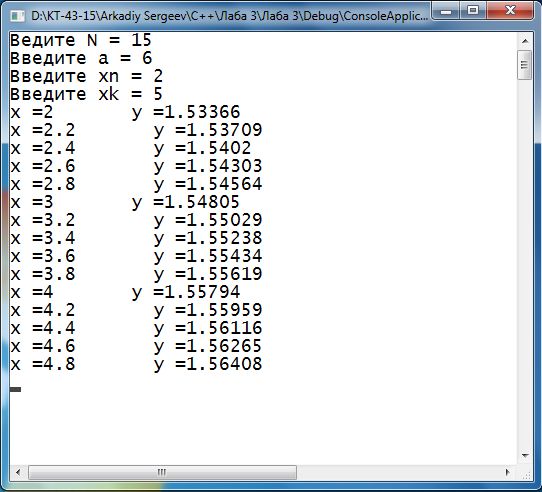Click the vertical scrollbar thumb
This screenshot has width=542, height=492.
click(525, 65)
